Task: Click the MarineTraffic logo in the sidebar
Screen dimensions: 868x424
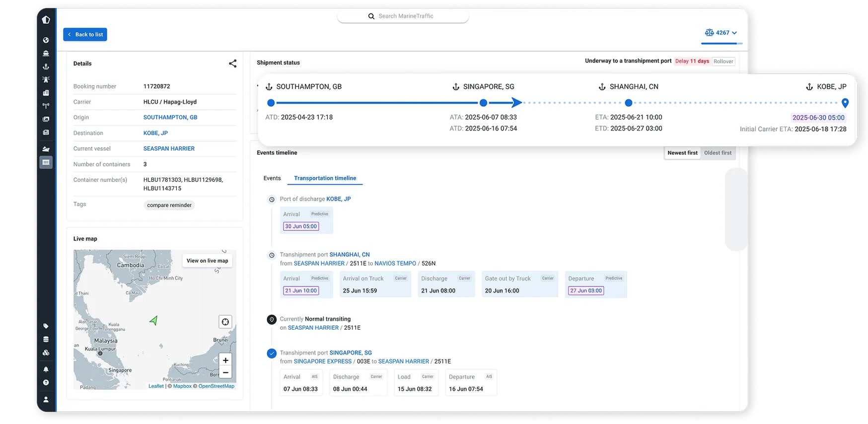Action: 46,20
